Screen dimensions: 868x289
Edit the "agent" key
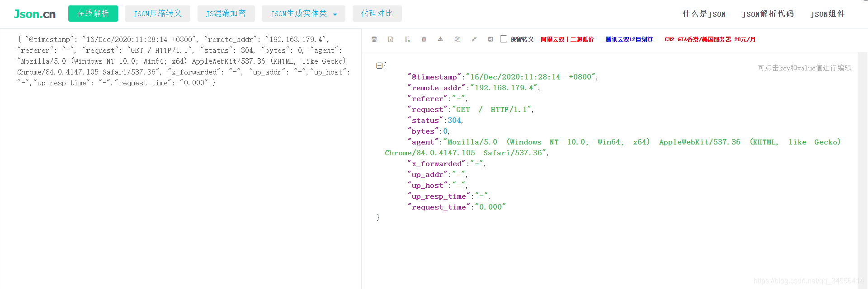coord(423,142)
